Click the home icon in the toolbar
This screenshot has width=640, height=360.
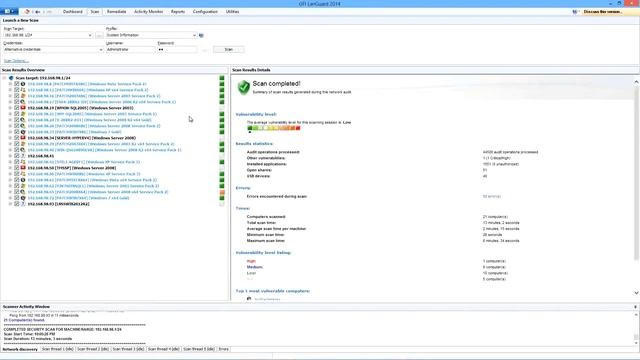pos(27,12)
